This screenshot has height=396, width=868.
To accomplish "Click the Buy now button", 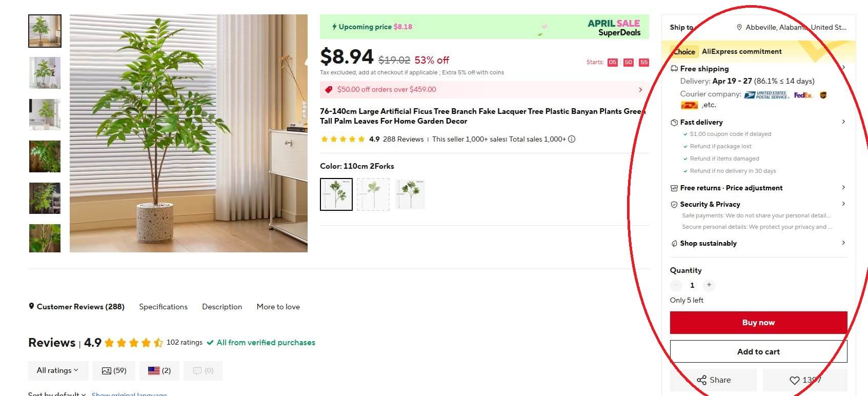I will (758, 323).
